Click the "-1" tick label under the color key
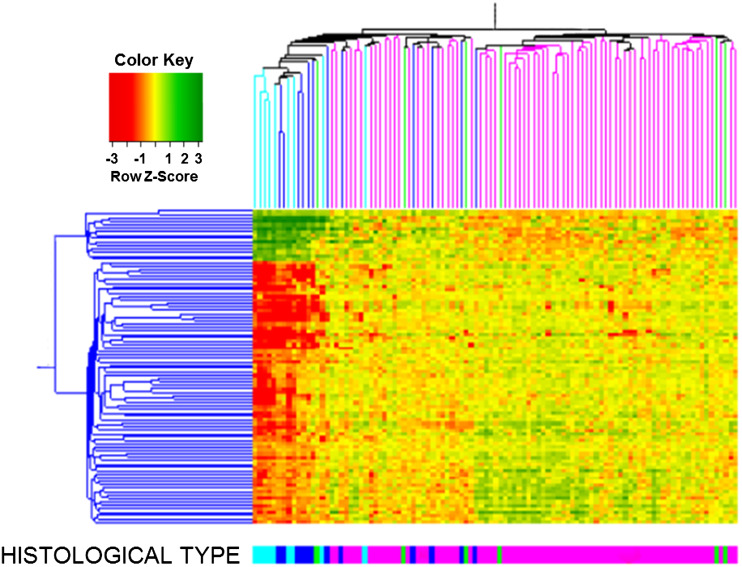Screen dimensions: 742x567 click(140, 159)
